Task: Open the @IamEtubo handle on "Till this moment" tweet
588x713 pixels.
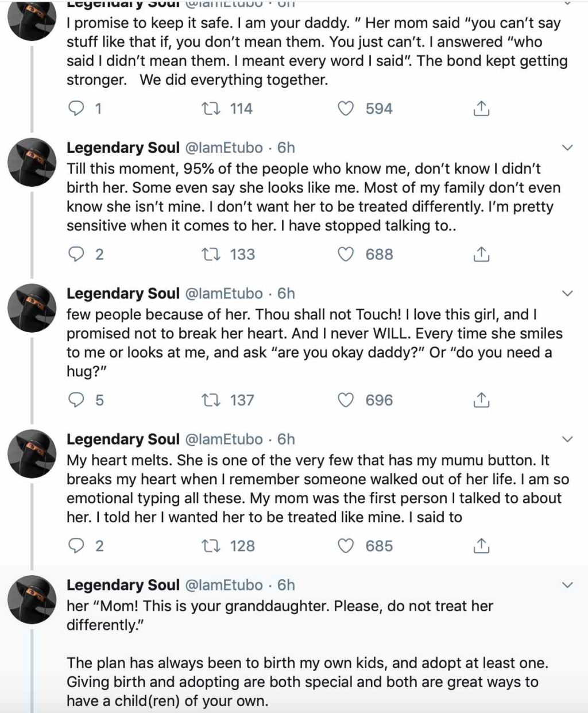Action: (x=223, y=148)
